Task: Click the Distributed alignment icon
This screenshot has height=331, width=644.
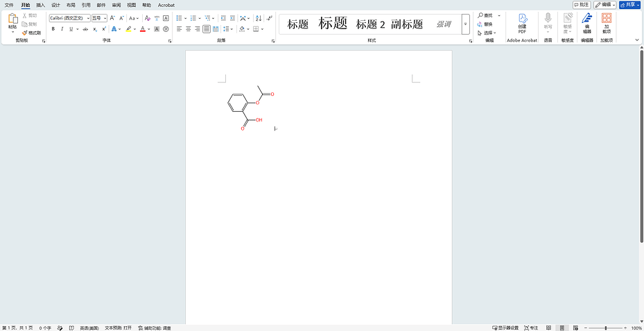Action: coord(216,29)
